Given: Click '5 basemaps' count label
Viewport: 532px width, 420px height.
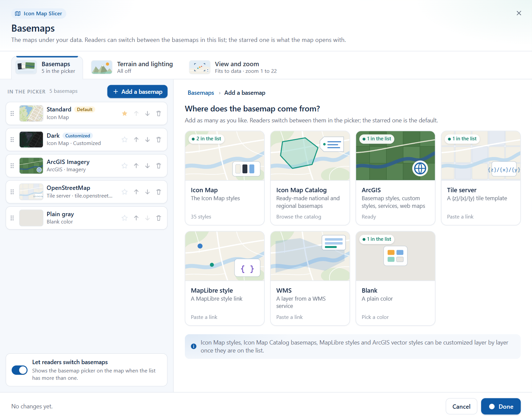Looking at the screenshot, I should [64, 91].
